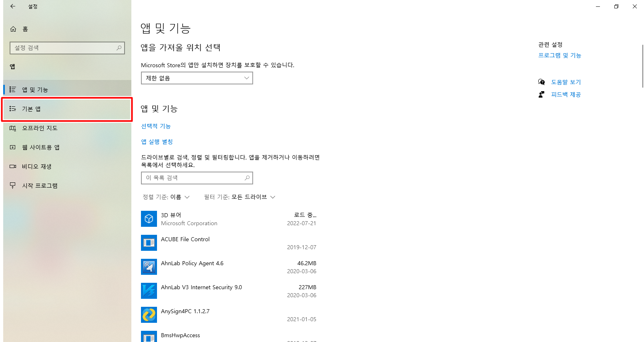Click the 비디오 재생 icon
Screen dimensions: 644x342
click(13, 166)
